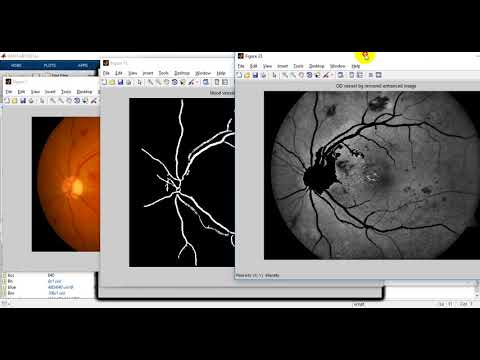Open Desktop menu in fundus figure window
The image size is (480, 360).
84,91
